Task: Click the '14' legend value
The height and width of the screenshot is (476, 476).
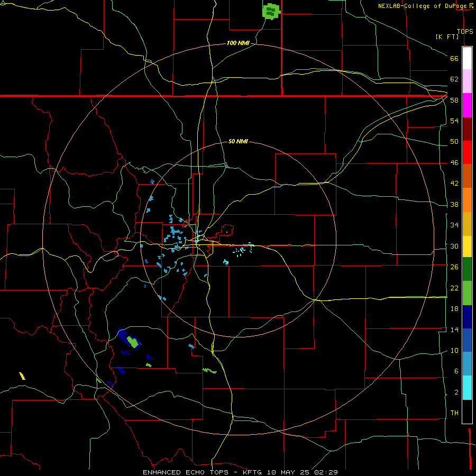Action: (454, 329)
